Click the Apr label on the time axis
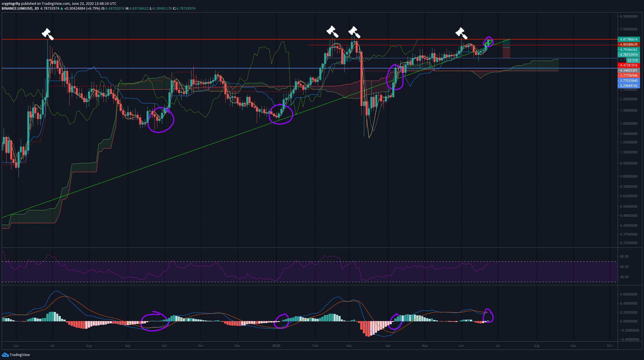 (x=388, y=346)
